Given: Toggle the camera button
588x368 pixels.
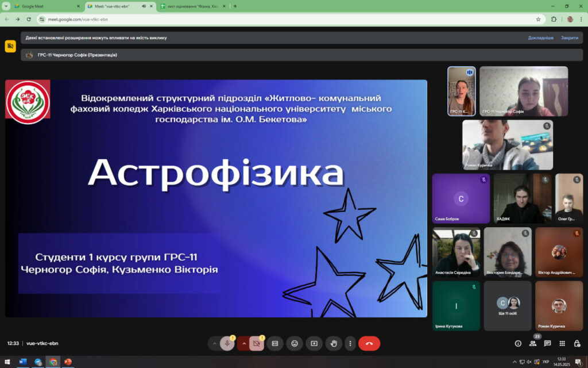Looking at the screenshot, I should 256,343.
